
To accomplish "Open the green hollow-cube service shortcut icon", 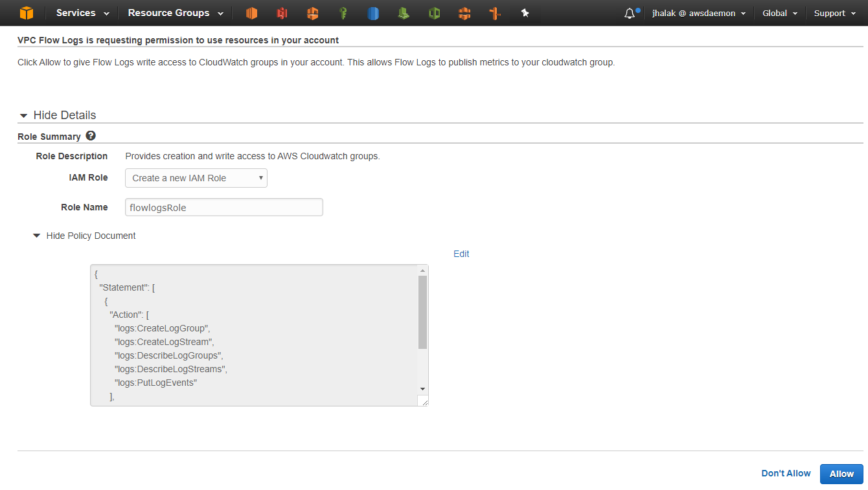I will pos(434,13).
